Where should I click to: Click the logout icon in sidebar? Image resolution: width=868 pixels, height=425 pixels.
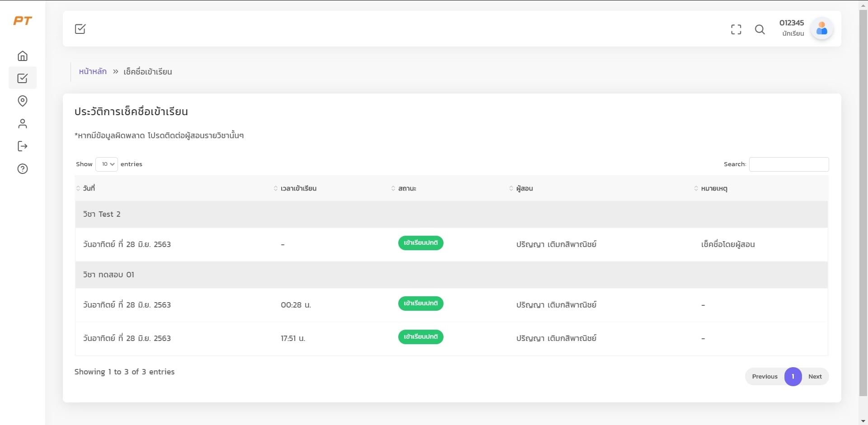coord(23,146)
